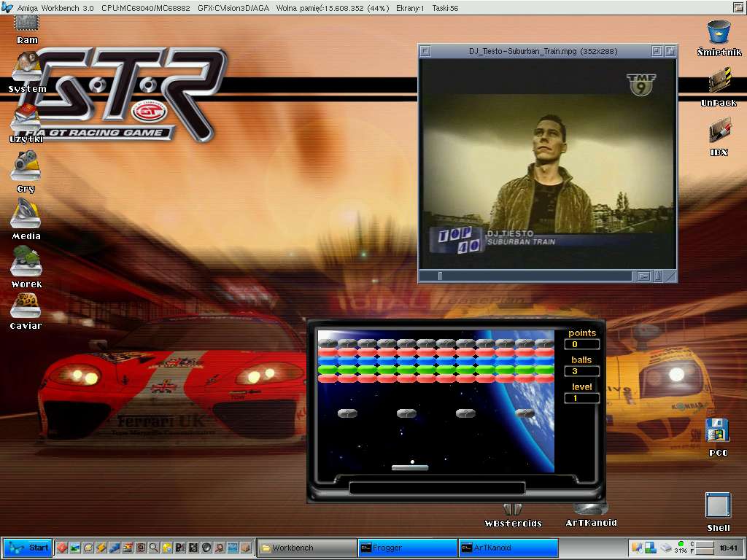Open the Gry drive icon
747x560 pixels.
point(26,172)
